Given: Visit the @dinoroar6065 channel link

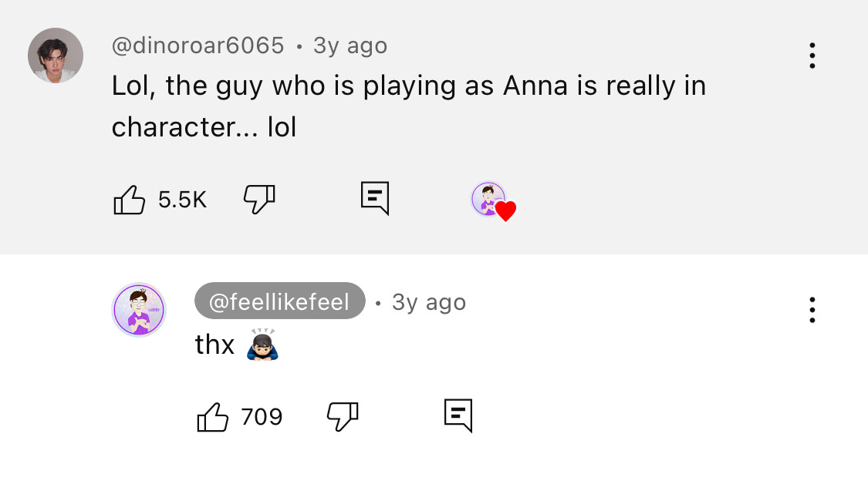Looking at the screenshot, I should pyautogui.click(x=198, y=46).
